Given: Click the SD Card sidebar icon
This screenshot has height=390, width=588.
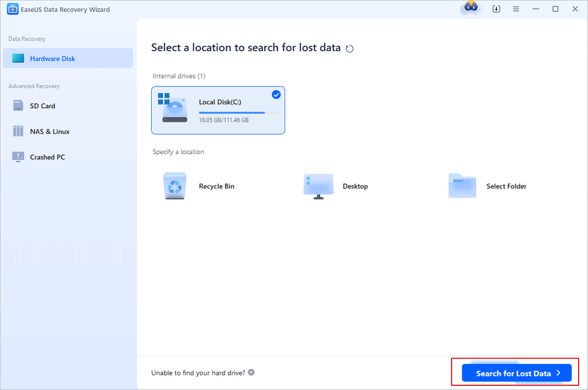Looking at the screenshot, I should (18, 106).
